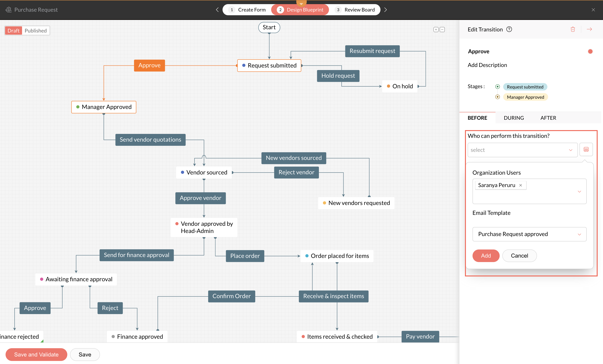
Task: Click the delete transition trash icon
Action: (x=573, y=29)
